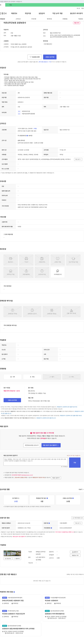
Task: Click the 서류 selection method box
Action: (x=13, y=377)
